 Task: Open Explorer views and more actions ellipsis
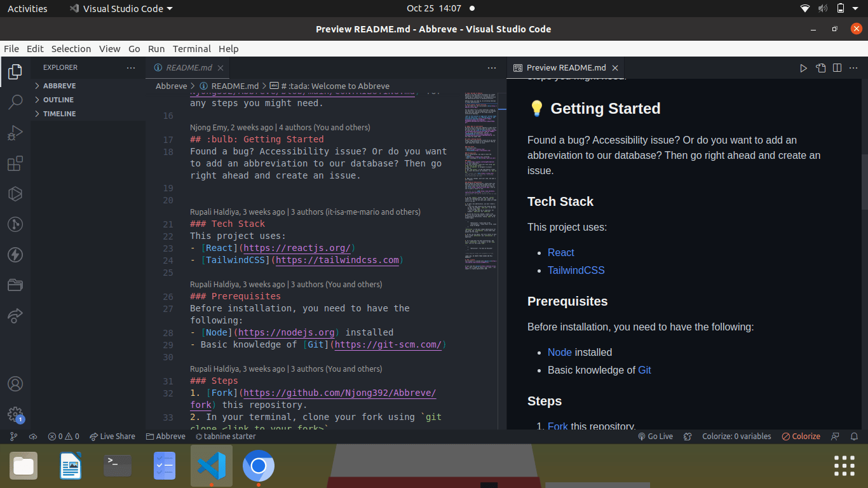[131, 67]
